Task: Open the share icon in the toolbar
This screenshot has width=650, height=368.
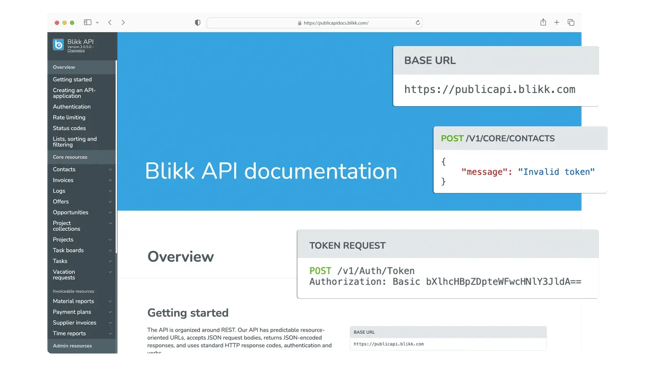Action: [x=543, y=22]
